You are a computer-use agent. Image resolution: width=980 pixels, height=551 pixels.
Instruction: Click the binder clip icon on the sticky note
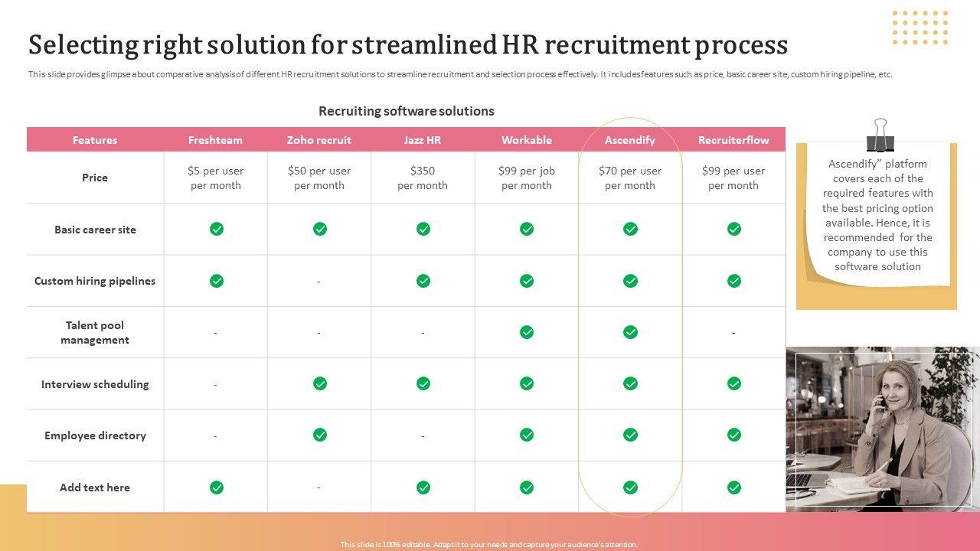point(880,135)
